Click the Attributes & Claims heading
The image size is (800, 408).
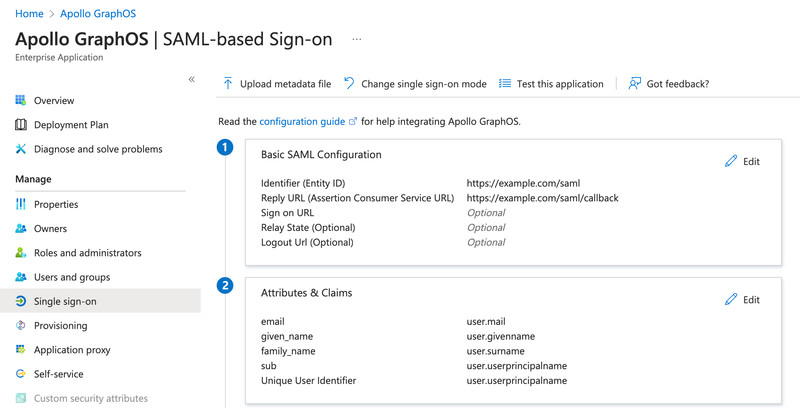click(306, 293)
